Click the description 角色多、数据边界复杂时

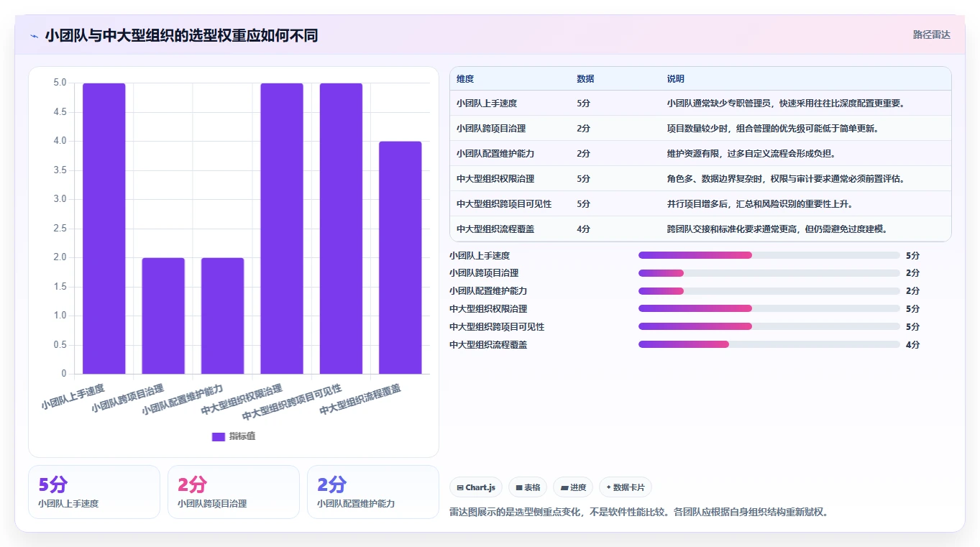786,178
